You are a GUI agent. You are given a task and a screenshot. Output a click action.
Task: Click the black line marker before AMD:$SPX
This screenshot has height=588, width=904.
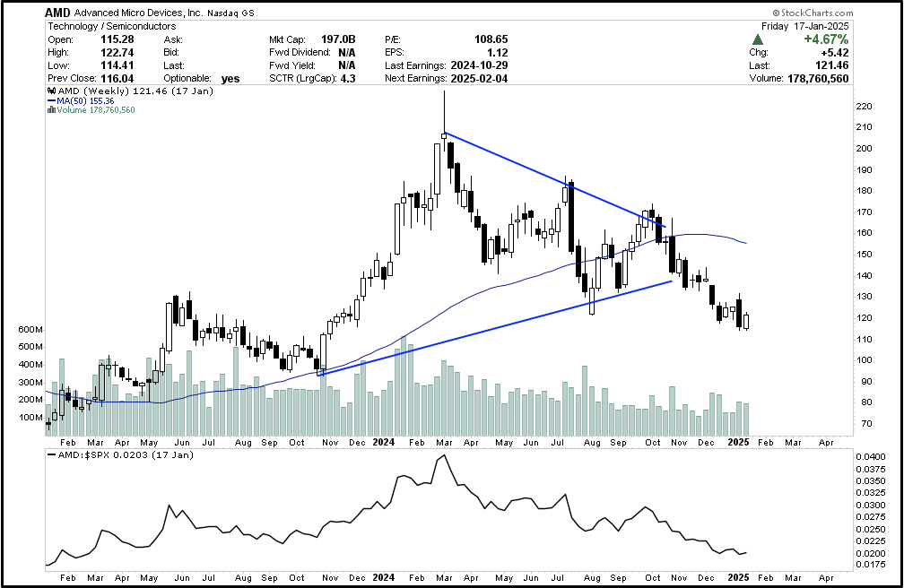click(x=52, y=454)
